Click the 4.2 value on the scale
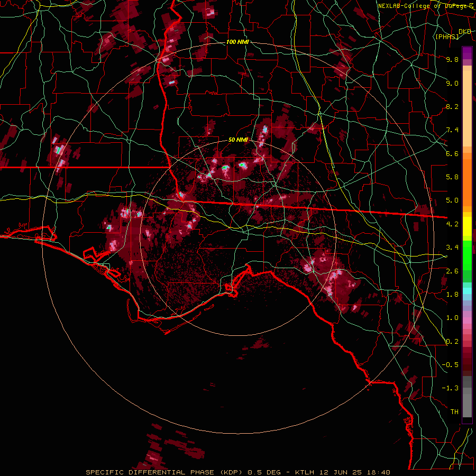The image size is (476, 476). pyautogui.click(x=452, y=224)
